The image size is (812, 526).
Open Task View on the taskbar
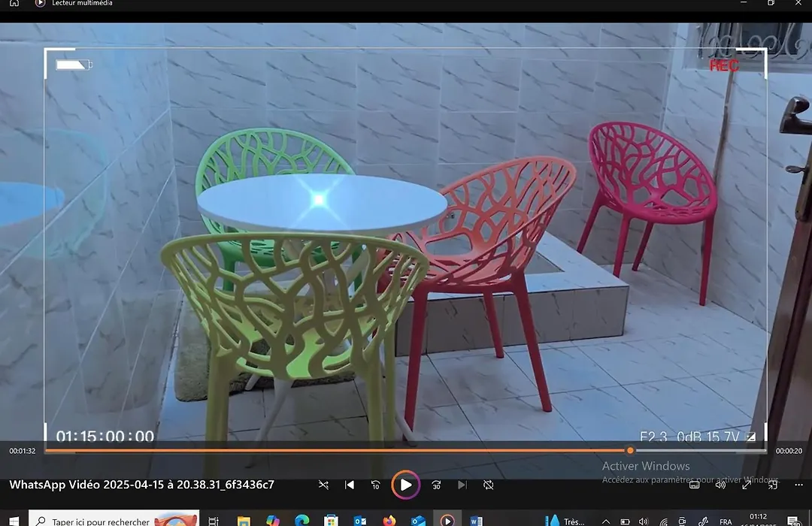click(214, 521)
